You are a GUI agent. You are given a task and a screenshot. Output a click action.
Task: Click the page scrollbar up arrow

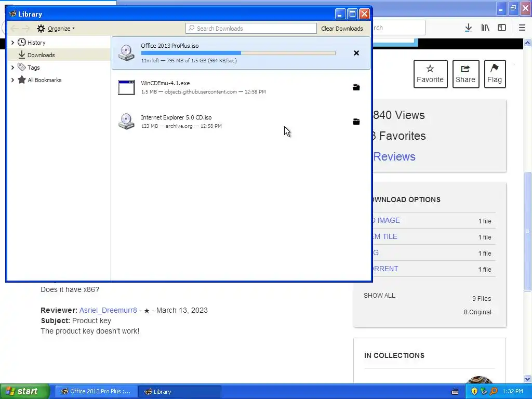(x=528, y=43)
